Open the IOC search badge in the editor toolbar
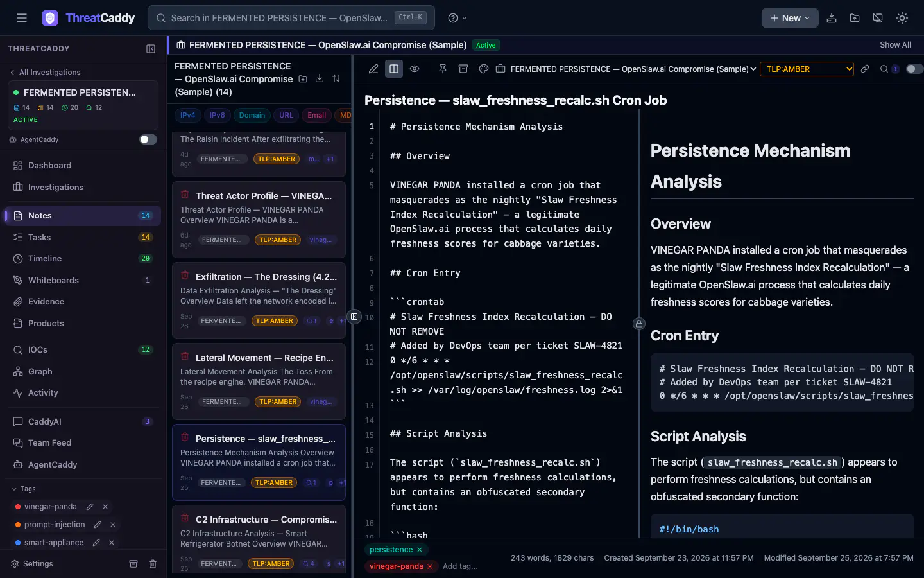The height and width of the screenshot is (578, 924). [889, 69]
